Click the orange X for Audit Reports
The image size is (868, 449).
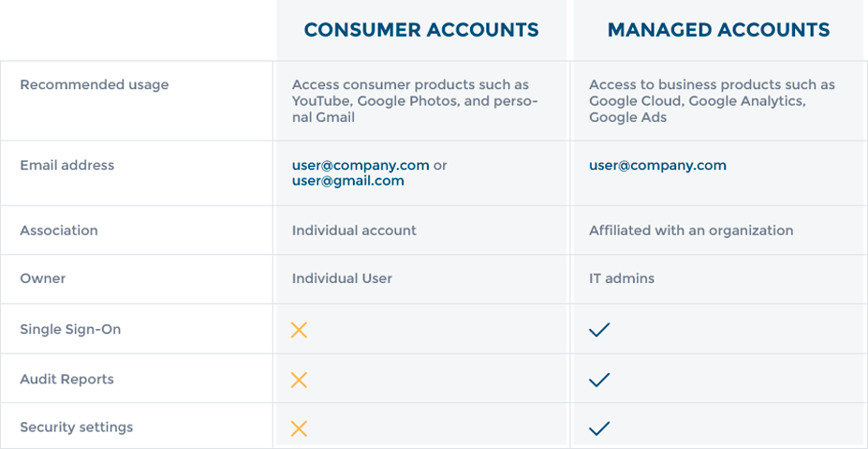[299, 380]
